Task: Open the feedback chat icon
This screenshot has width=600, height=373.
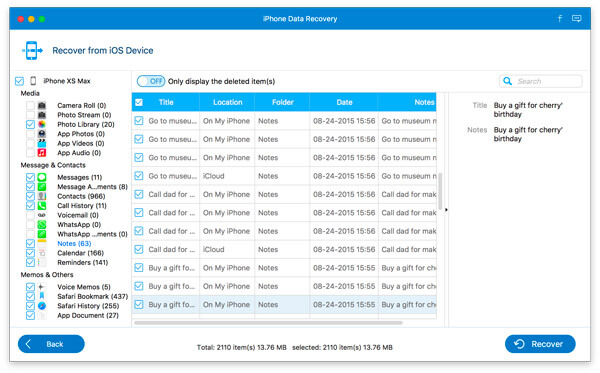Action: click(577, 18)
